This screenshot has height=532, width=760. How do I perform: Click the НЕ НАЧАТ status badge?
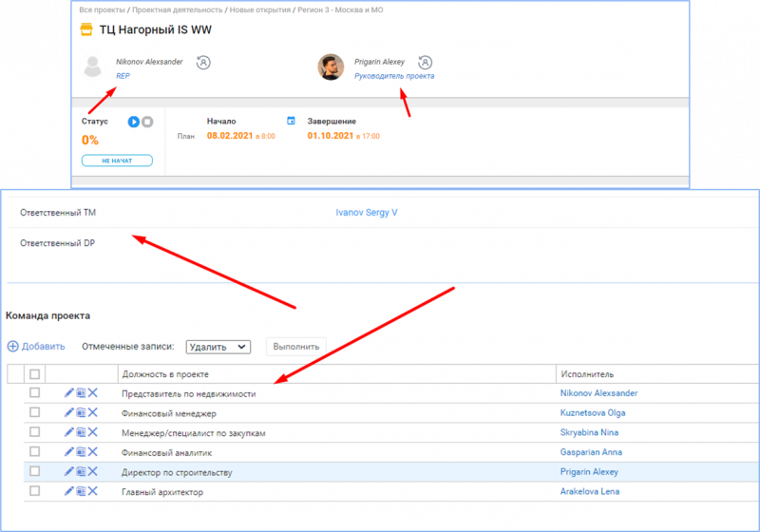[x=117, y=161]
